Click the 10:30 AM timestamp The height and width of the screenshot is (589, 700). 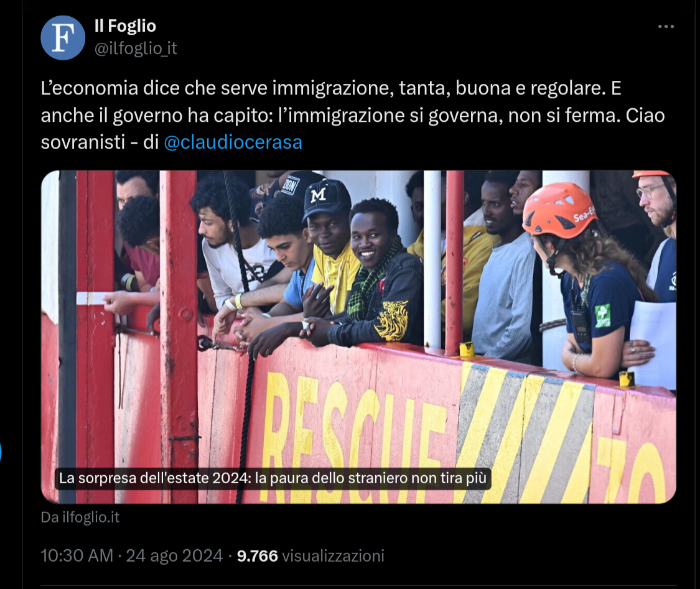pyautogui.click(x=77, y=556)
